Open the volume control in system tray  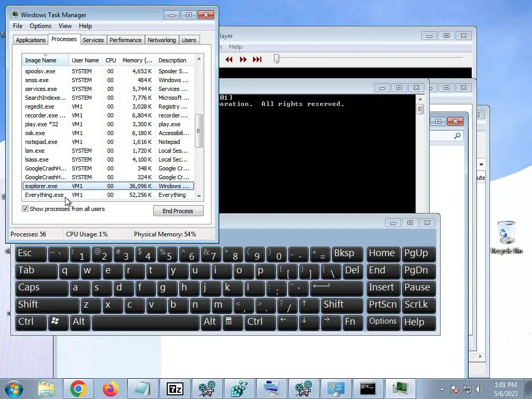tap(480, 389)
